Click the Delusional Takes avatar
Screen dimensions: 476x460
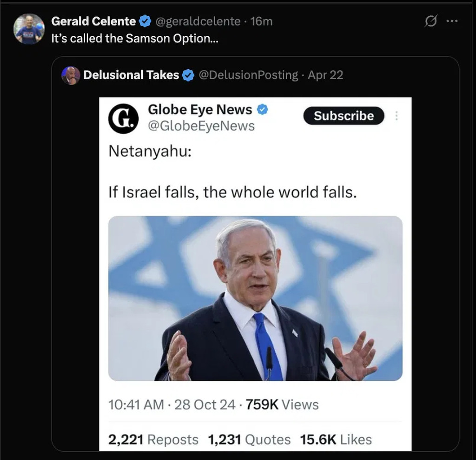pyautogui.click(x=71, y=75)
